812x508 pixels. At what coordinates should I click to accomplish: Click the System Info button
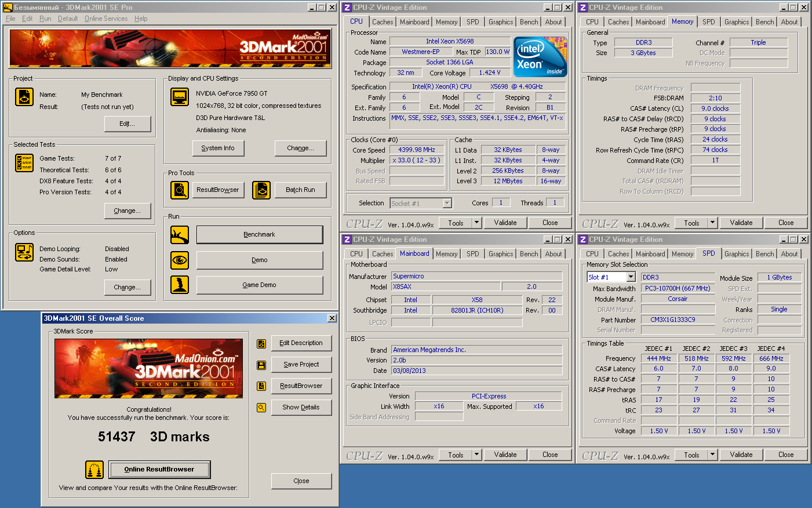(x=218, y=148)
